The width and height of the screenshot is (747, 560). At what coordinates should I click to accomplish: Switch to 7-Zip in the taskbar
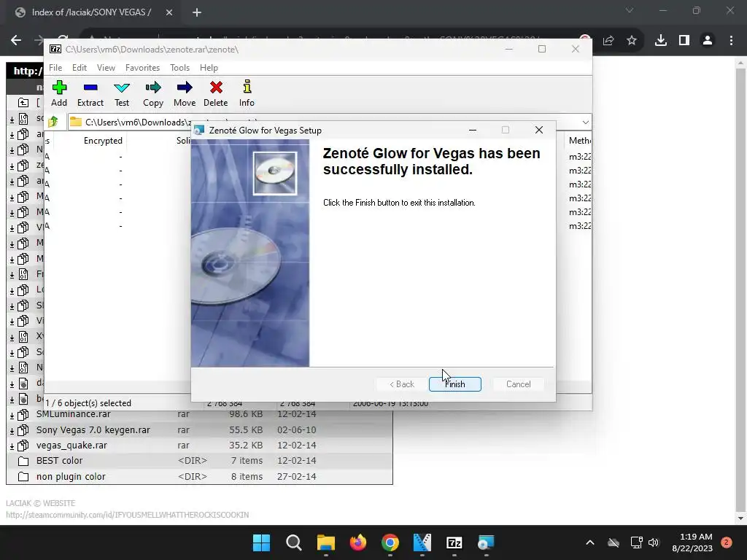[454, 542]
